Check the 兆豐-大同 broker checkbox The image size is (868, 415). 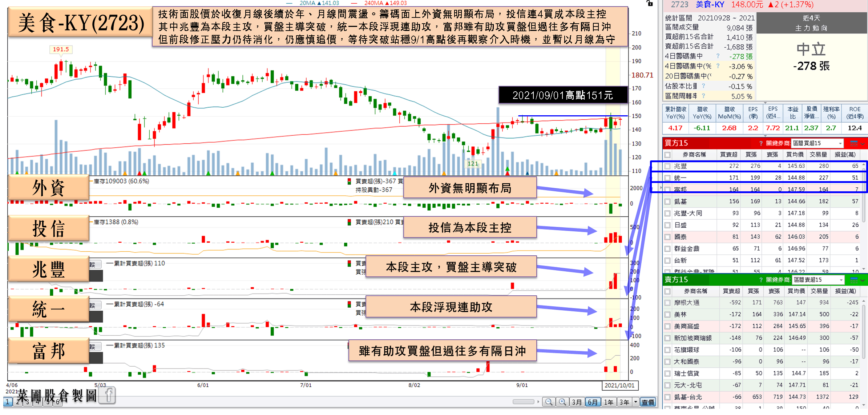(x=667, y=214)
